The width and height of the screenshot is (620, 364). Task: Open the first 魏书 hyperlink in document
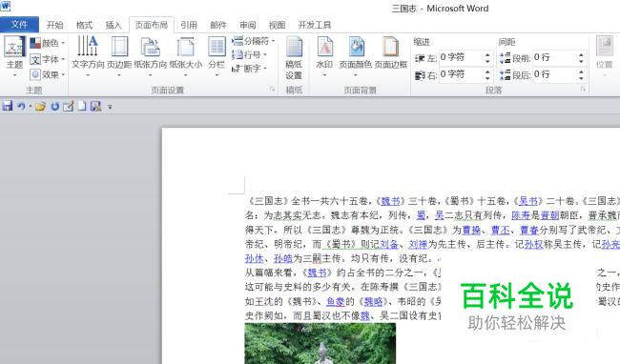(x=391, y=201)
